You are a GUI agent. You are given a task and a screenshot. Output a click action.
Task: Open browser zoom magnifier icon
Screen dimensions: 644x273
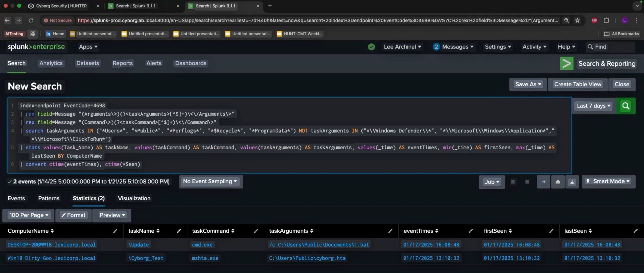tap(566, 20)
